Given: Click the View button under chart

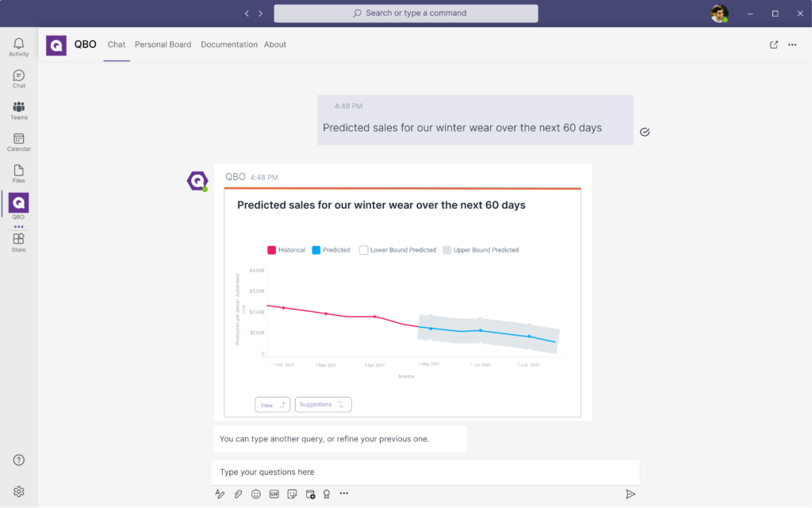Looking at the screenshot, I should tap(272, 405).
